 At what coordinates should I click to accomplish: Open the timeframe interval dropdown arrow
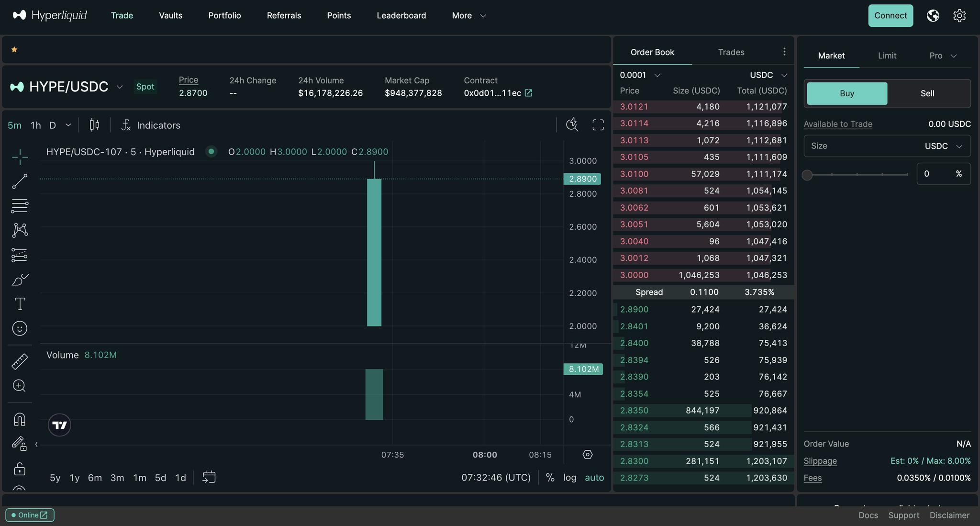pos(68,125)
